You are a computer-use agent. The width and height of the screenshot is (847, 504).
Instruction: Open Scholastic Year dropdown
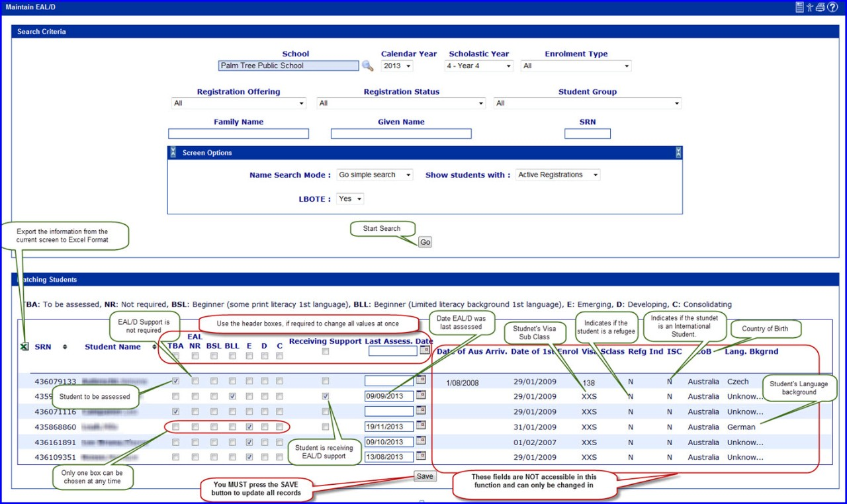pos(479,65)
